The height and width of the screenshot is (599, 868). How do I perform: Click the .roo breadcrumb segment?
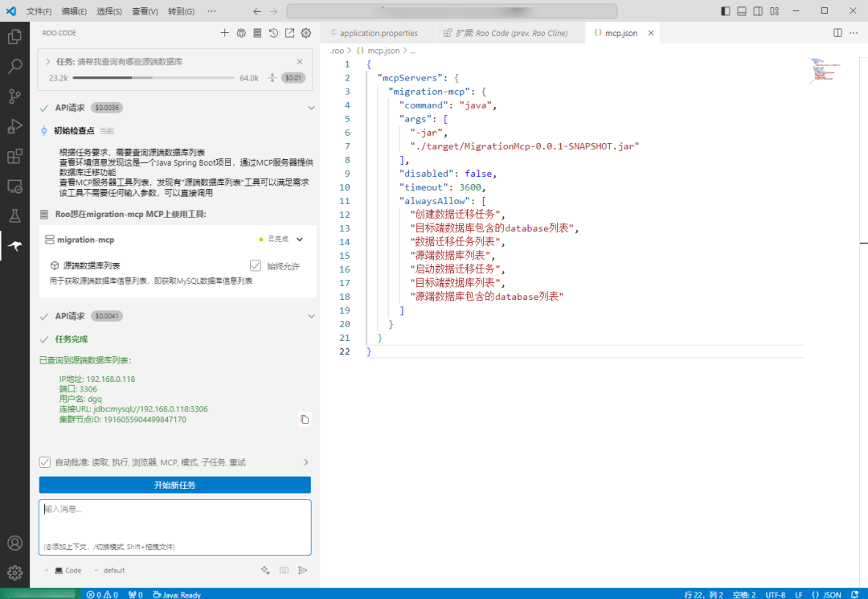click(x=337, y=51)
